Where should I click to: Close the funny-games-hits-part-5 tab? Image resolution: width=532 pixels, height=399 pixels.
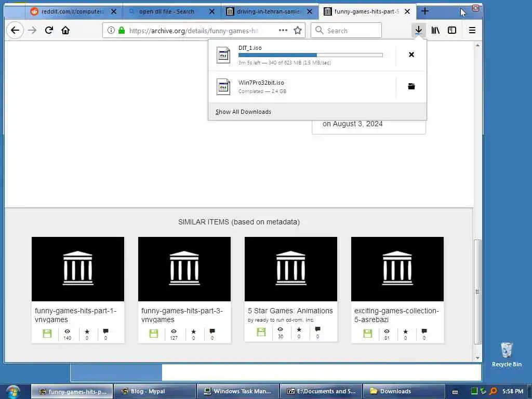[407, 11]
